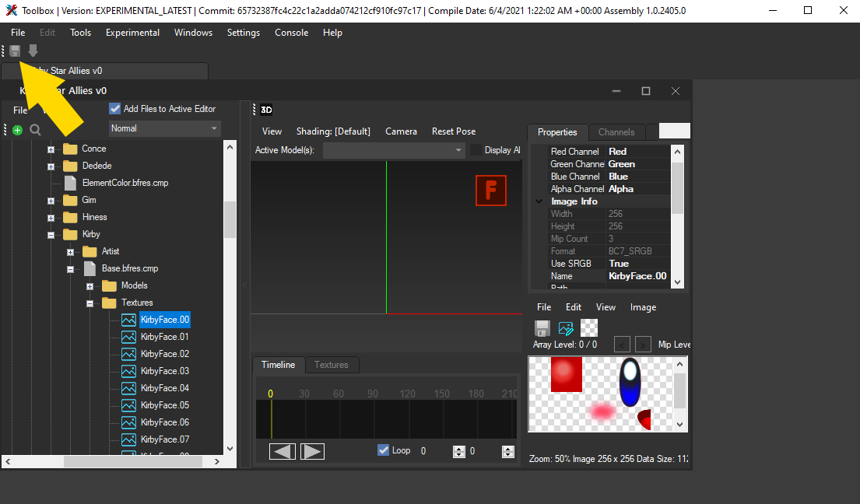Click the floppy save icon in the texture editor
860x504 pixels.
pyautogui.click(x=542, y=329)
